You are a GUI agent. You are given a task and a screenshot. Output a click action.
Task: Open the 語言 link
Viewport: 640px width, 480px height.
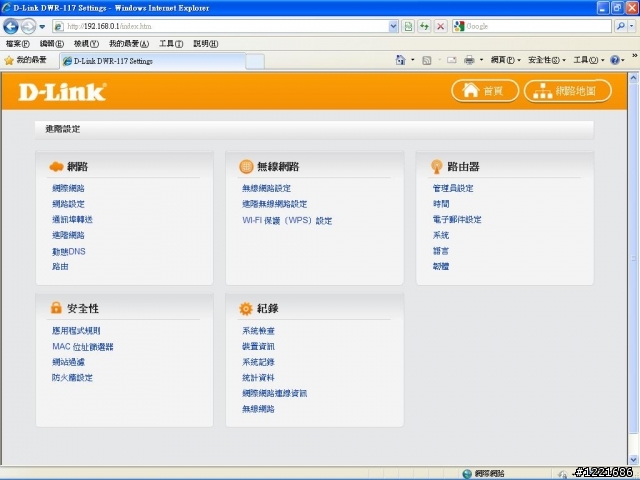(441, 251)
